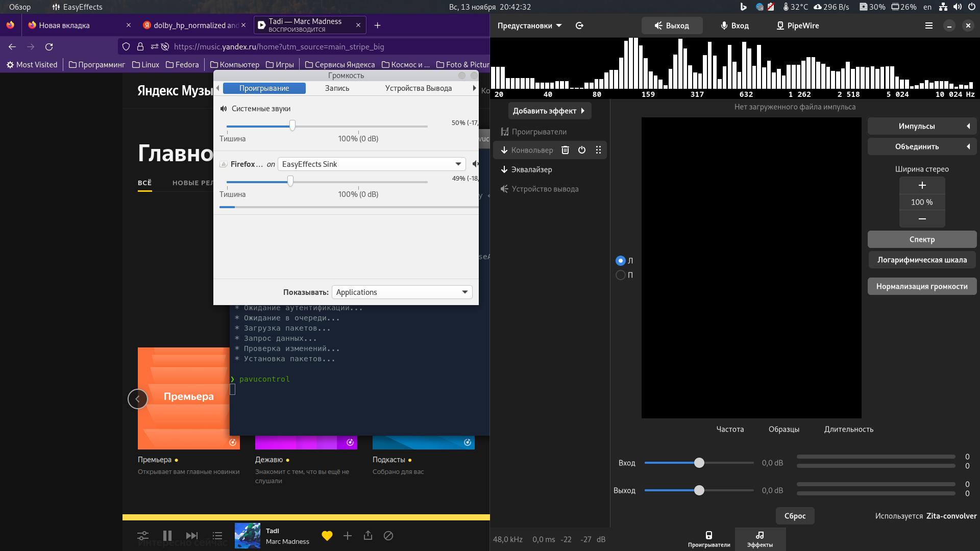Pause the playing track in Yandex Music
Screen dimensions: 980x551
pyautogui.click(x=167, y=536)
